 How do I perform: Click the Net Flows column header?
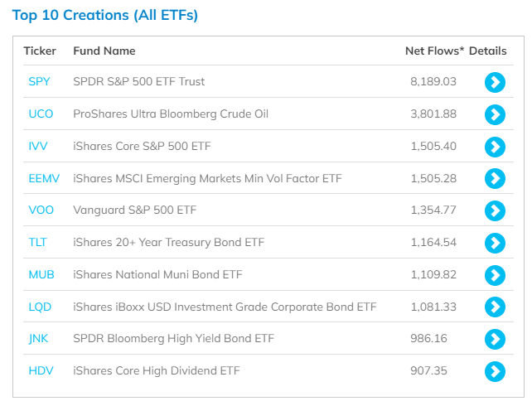pyautogui.click(x=434, y=51)
